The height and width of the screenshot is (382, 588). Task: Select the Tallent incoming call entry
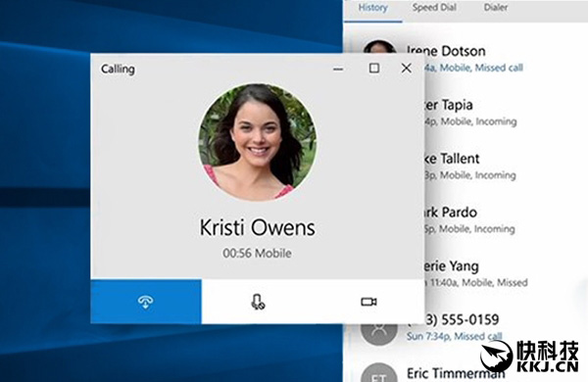tap(469, 167)
